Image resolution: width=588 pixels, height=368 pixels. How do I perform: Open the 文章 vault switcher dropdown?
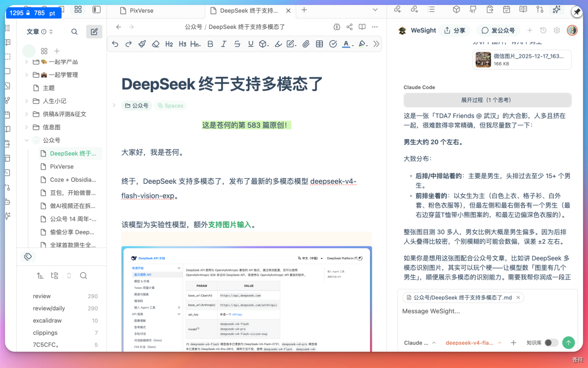coord(40,32)
